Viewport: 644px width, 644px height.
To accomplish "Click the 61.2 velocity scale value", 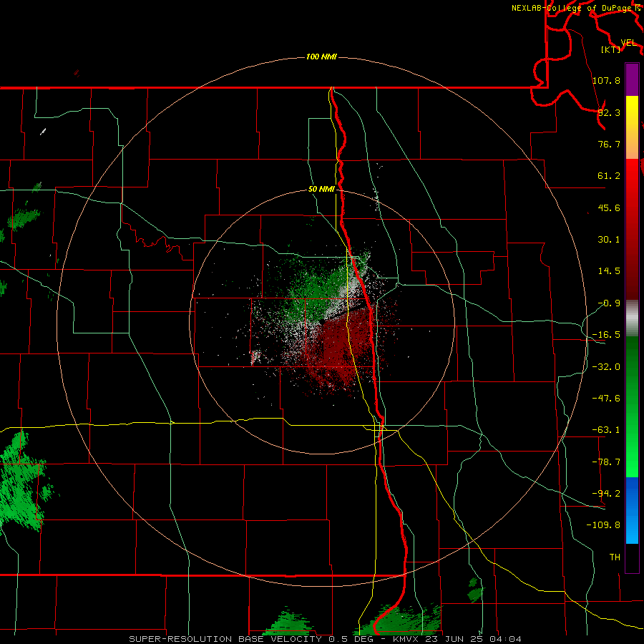I will (609, 176).
